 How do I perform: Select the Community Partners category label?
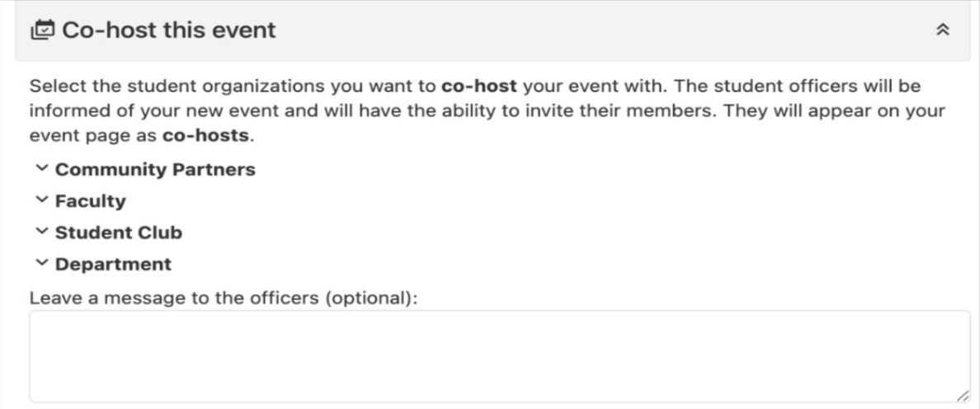[155, 170]
